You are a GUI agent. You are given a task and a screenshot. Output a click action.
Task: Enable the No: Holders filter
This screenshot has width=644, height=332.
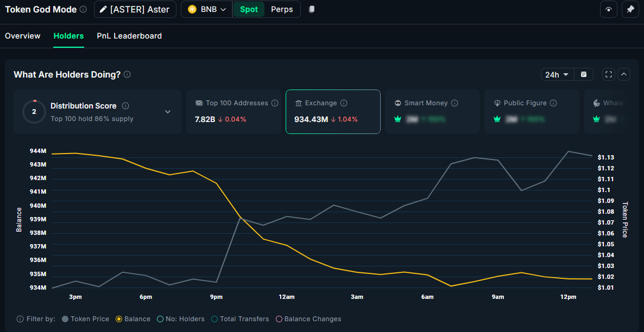pos(160,319)
